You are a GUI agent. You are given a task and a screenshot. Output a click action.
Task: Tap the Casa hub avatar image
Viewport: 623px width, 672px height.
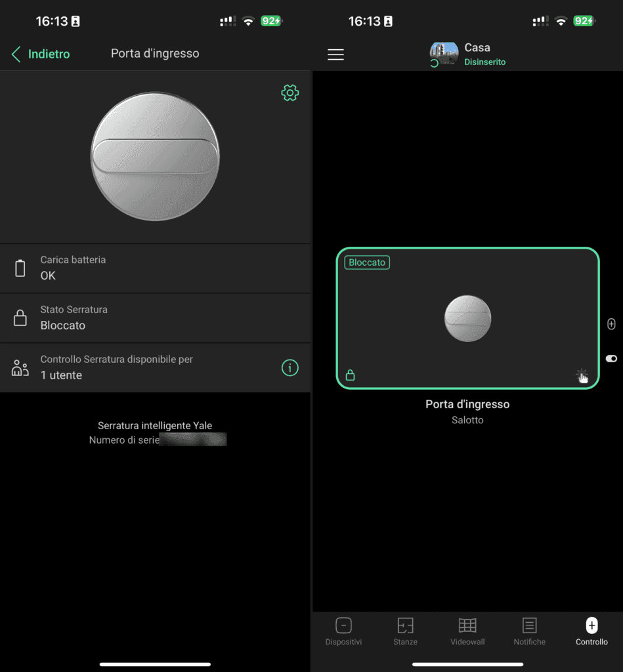[444, 54]
